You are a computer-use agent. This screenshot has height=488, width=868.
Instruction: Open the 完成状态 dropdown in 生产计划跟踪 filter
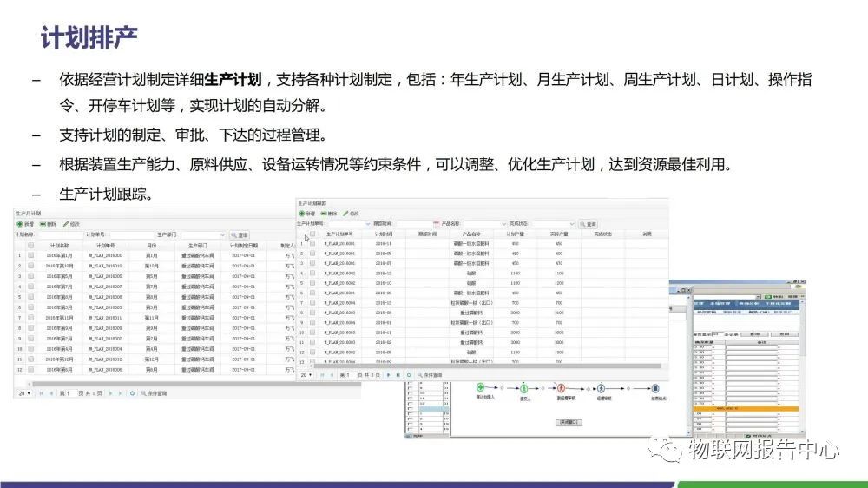571,224
